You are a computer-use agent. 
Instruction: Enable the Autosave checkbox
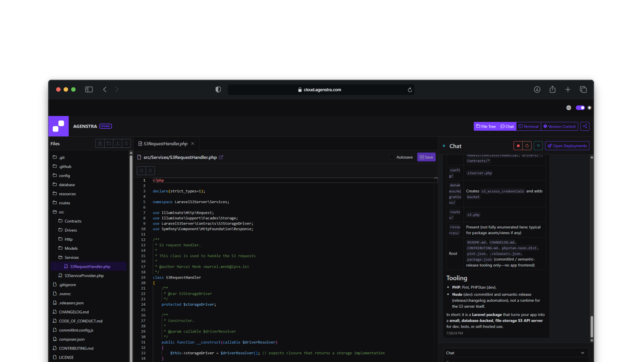point(392,157)
